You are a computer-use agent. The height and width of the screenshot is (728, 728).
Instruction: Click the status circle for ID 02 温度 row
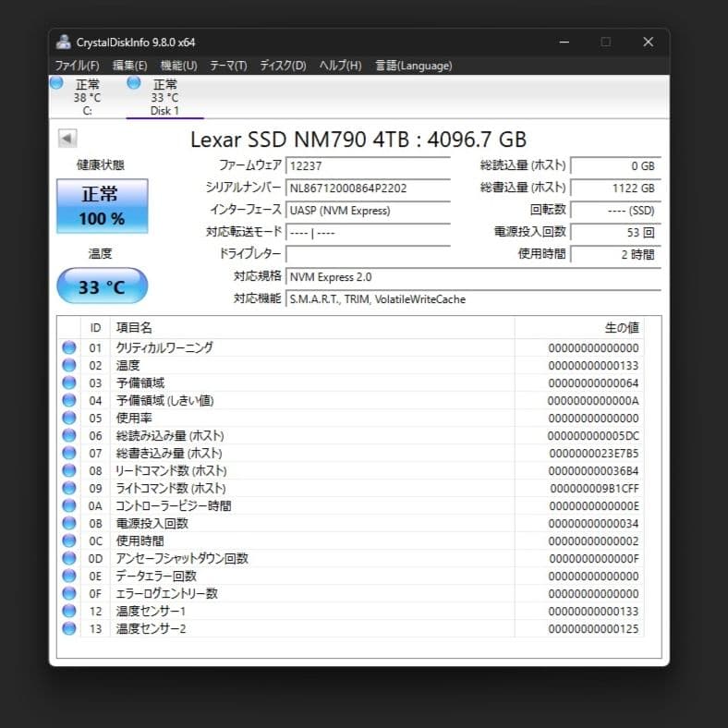pyautogui.click(x=69, y=365)
